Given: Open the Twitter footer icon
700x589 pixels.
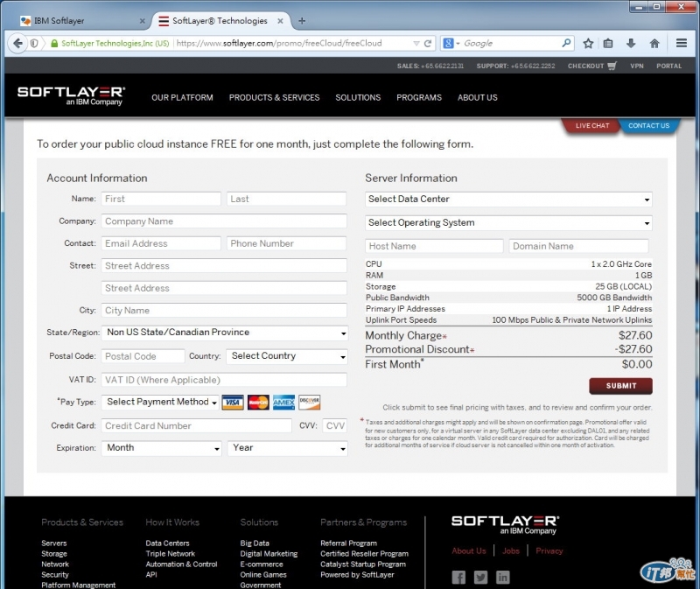Looking at the screenshot, I should (480, 578).
